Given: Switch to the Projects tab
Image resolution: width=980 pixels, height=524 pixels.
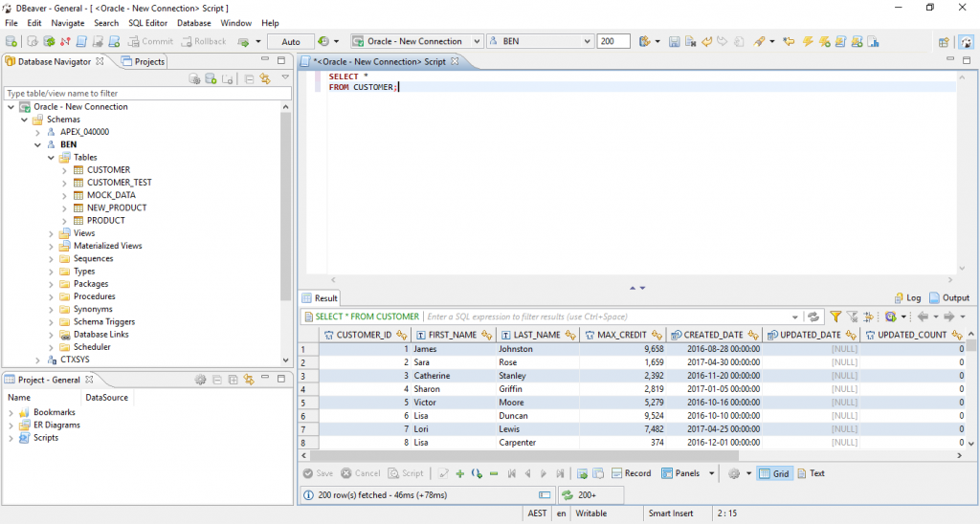Looking at the screenshot, I should 144,61.
